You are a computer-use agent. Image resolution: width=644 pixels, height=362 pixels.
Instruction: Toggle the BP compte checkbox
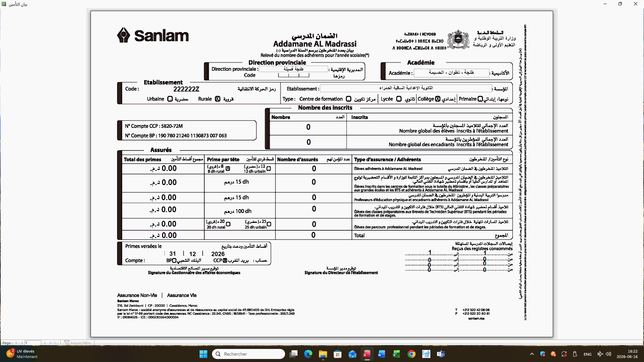[x=174, y=260]
